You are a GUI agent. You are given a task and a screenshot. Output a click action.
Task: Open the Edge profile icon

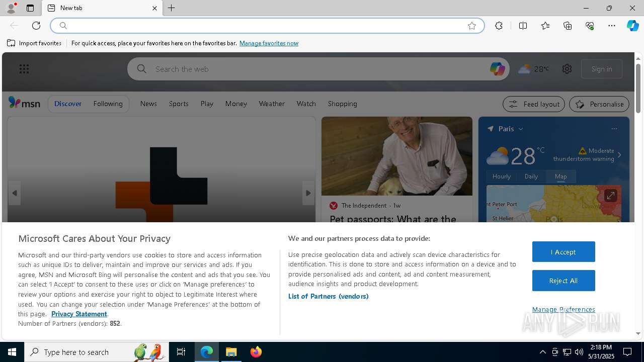click(x=11, y=8)
